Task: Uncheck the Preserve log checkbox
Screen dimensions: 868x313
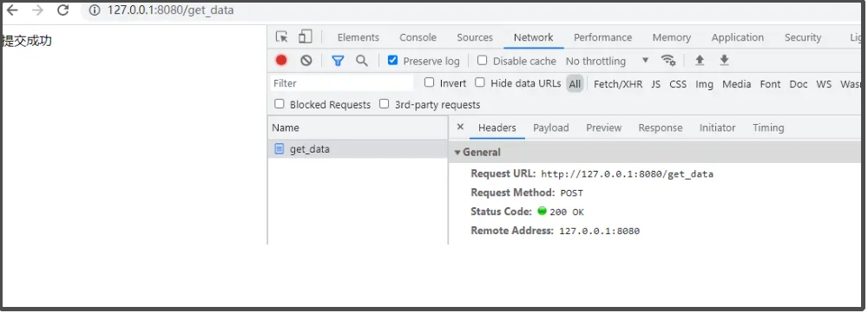Action: coord(392,61)
